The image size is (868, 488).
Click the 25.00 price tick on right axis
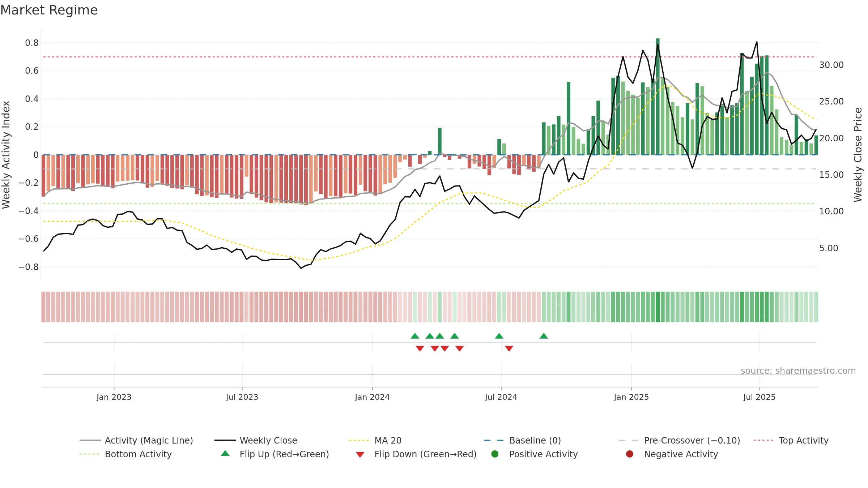coord(831,102)
